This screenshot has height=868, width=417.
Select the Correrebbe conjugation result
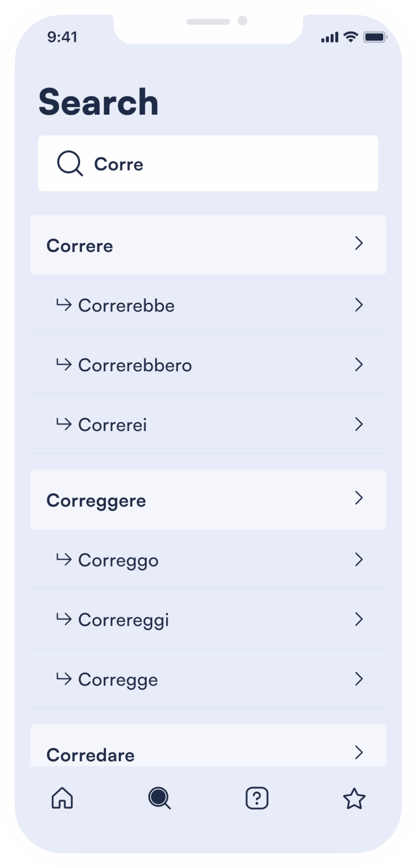point(126,306)
